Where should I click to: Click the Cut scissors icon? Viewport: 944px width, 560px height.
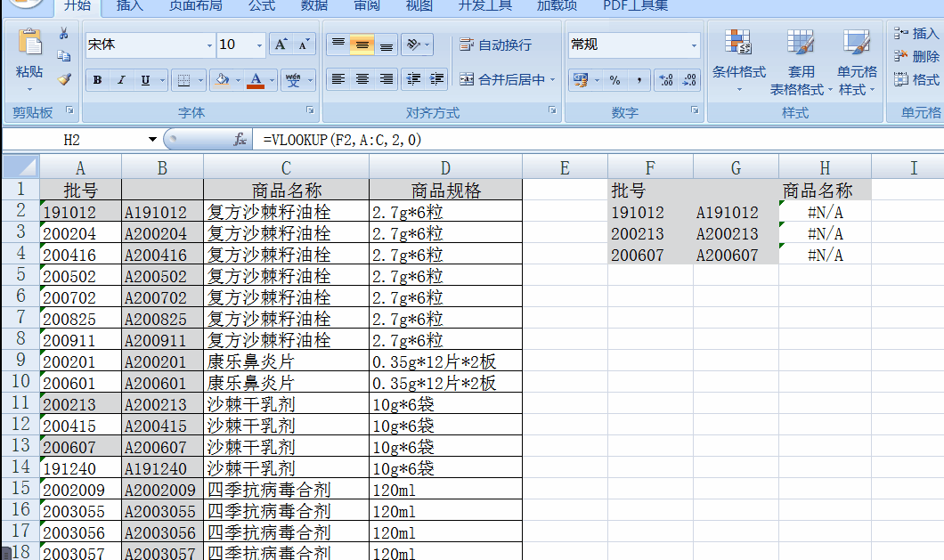tap(64, 33)
